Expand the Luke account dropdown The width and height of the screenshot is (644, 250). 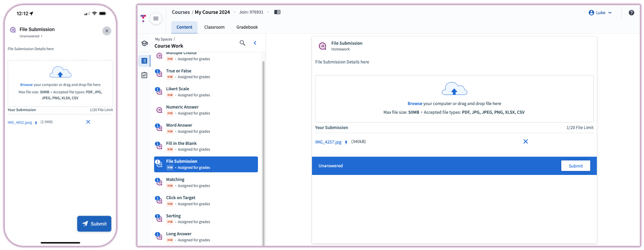point(600,13)
